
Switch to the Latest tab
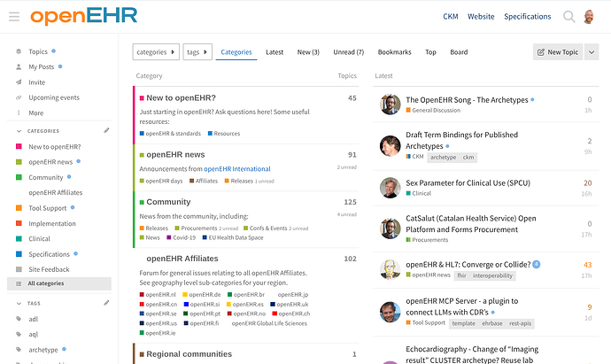point(275,52)
